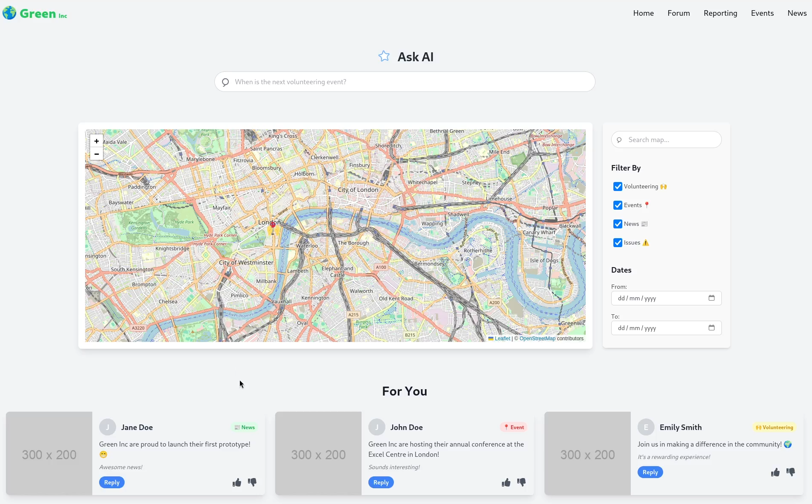Toggle the News filter checkbox
This screenshot has width=812, height=504.
click(618, 224)
